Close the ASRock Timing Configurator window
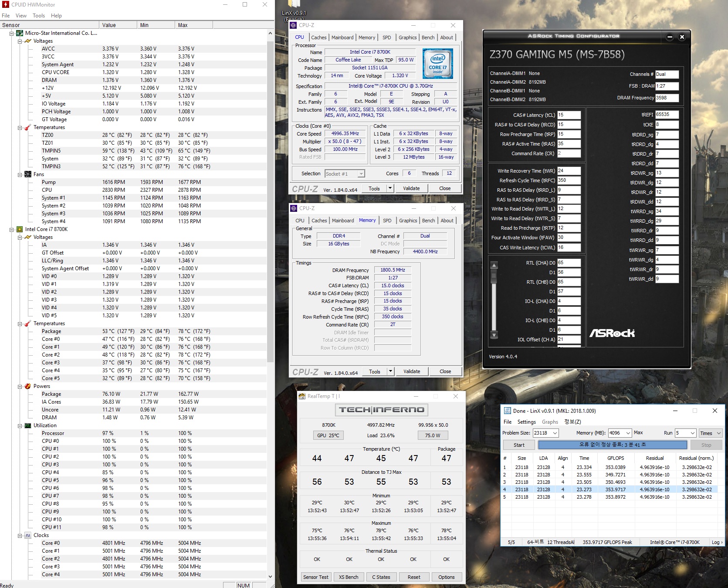Image resolution: width=728 pixels, height=588 pixels. tap(682, 37)
